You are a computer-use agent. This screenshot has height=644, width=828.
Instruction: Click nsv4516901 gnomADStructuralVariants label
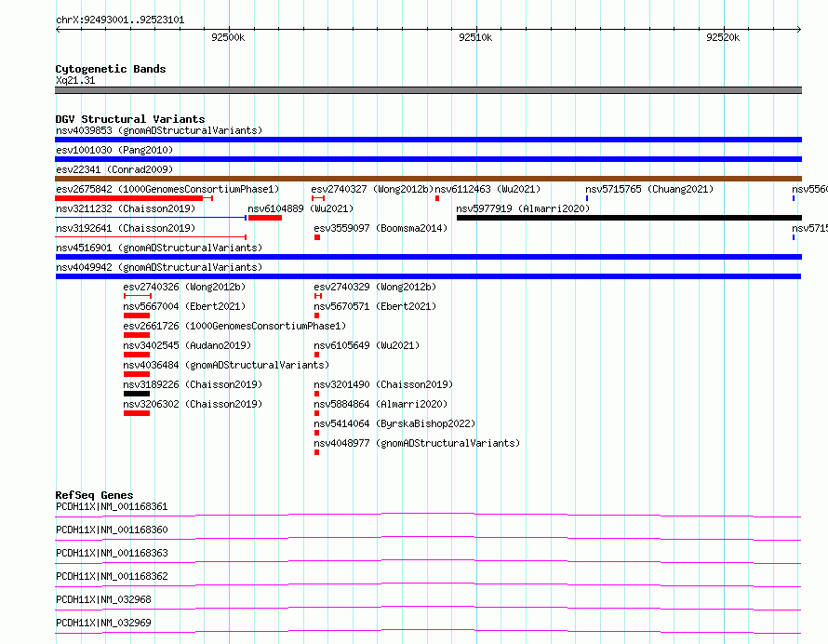click(159, 248)
